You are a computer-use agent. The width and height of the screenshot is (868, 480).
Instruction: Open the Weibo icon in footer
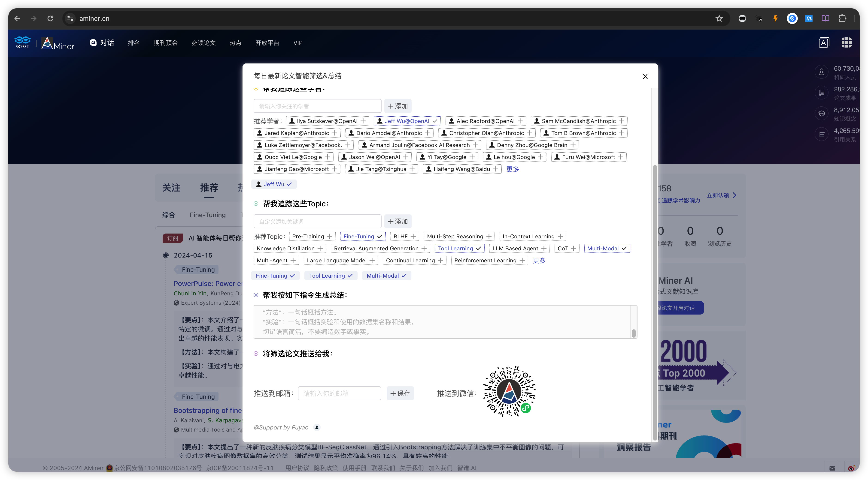tap(851, 468)
